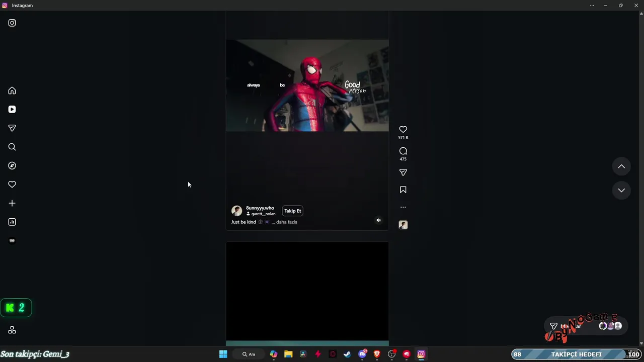Open the Notifications heart in the sidebar
The image size is (644, 362).
(x=12, y=185)
